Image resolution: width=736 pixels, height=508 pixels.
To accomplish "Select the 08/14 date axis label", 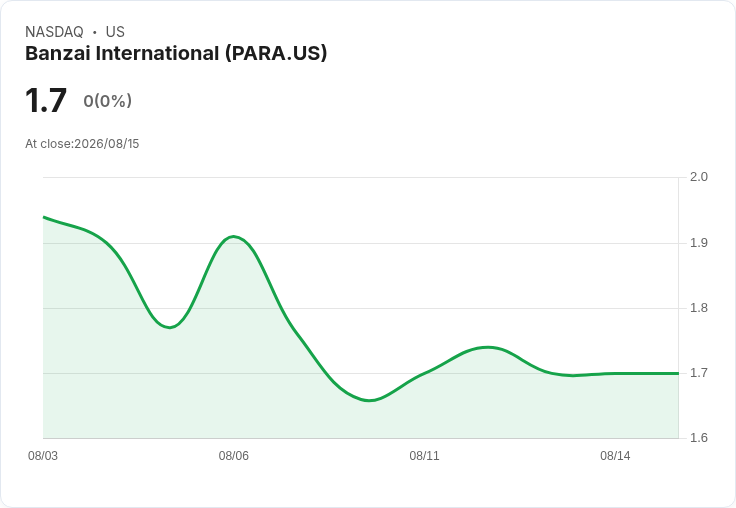I will (x=615, y=456).
